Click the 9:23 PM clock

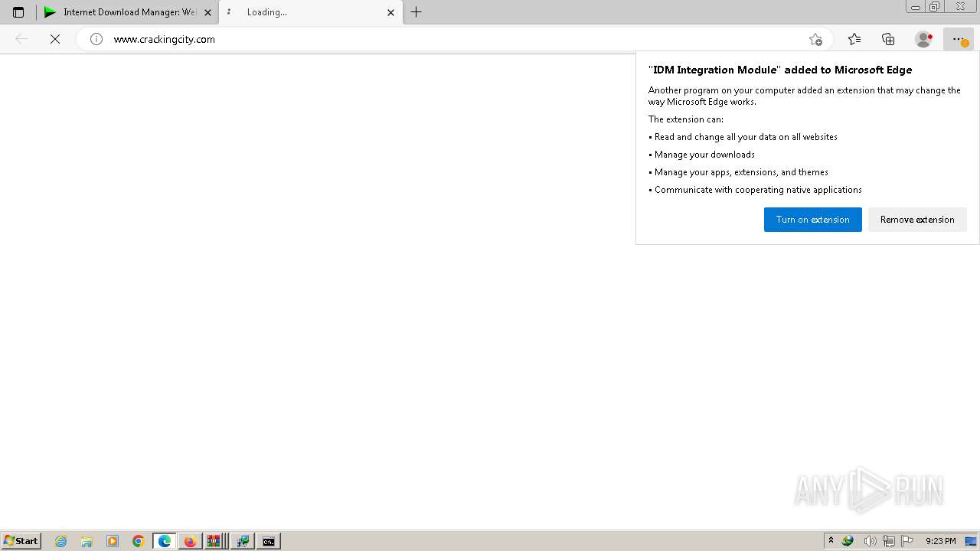940,541
